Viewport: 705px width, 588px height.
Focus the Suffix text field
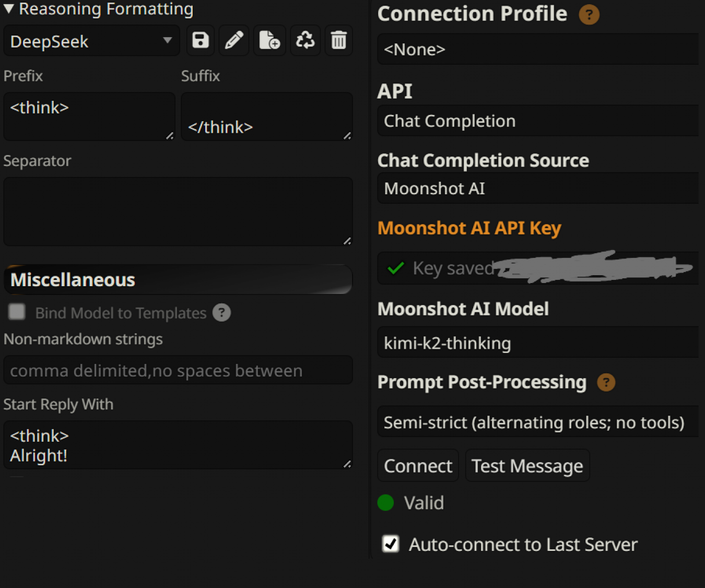(x=267, y=116)
